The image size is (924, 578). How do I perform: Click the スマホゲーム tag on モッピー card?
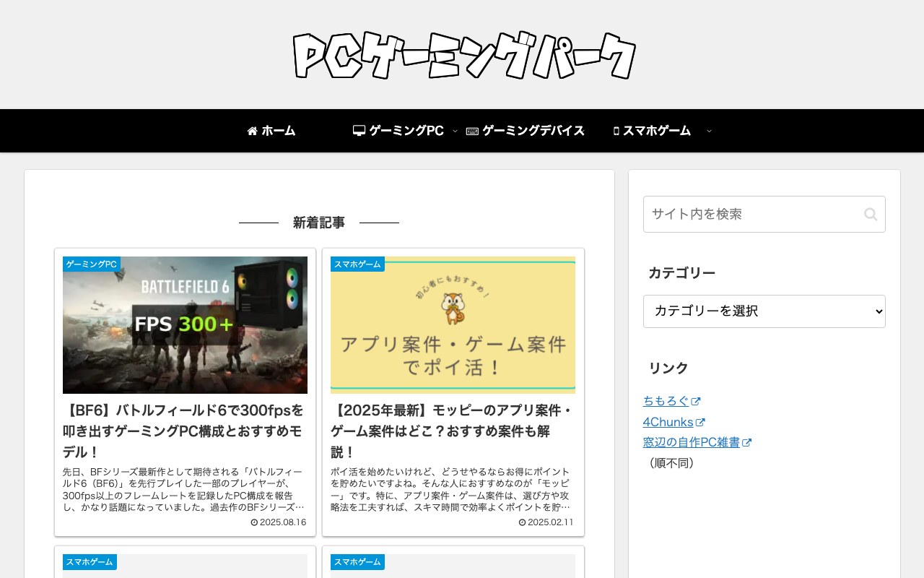357,264
